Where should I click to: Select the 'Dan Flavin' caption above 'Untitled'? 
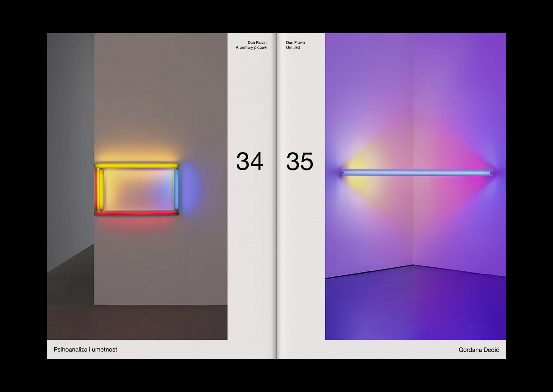(x=296, y=43)
